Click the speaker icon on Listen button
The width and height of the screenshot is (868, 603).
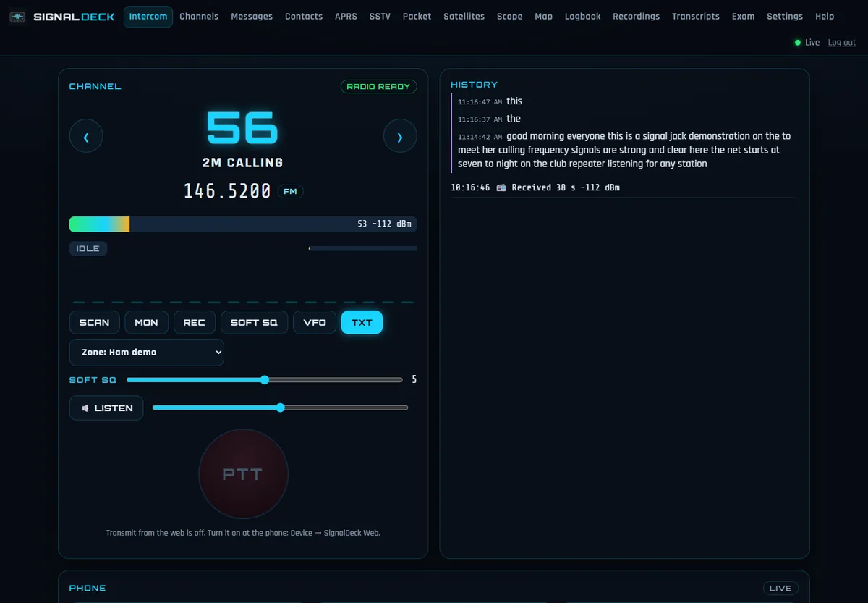pos(85,408)
